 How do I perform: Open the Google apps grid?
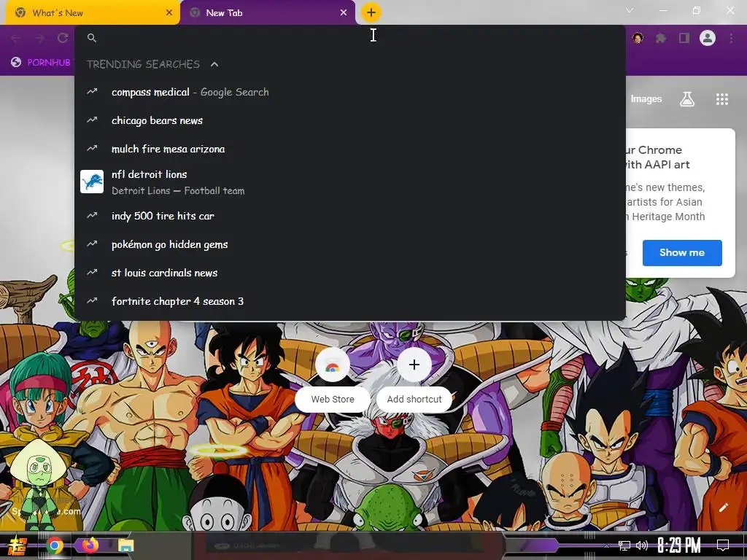722,99
